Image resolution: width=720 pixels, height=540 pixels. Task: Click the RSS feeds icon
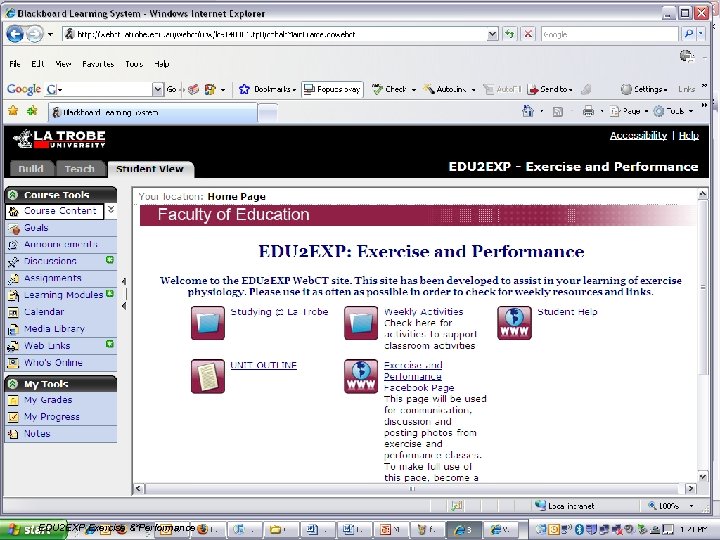click(558, 112)
